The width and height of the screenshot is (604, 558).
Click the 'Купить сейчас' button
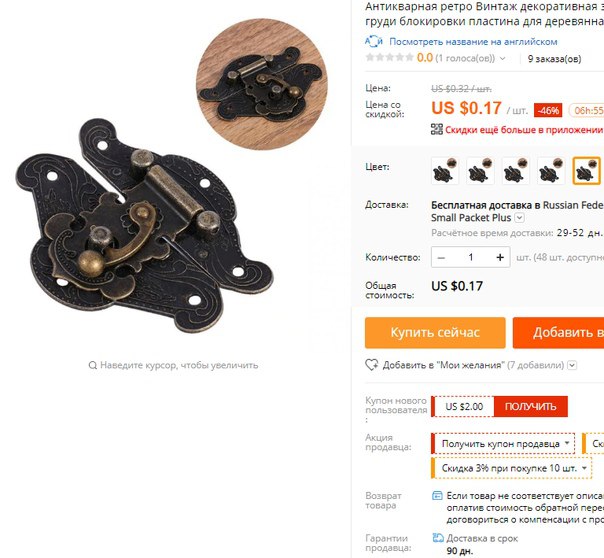click(435, 332)
